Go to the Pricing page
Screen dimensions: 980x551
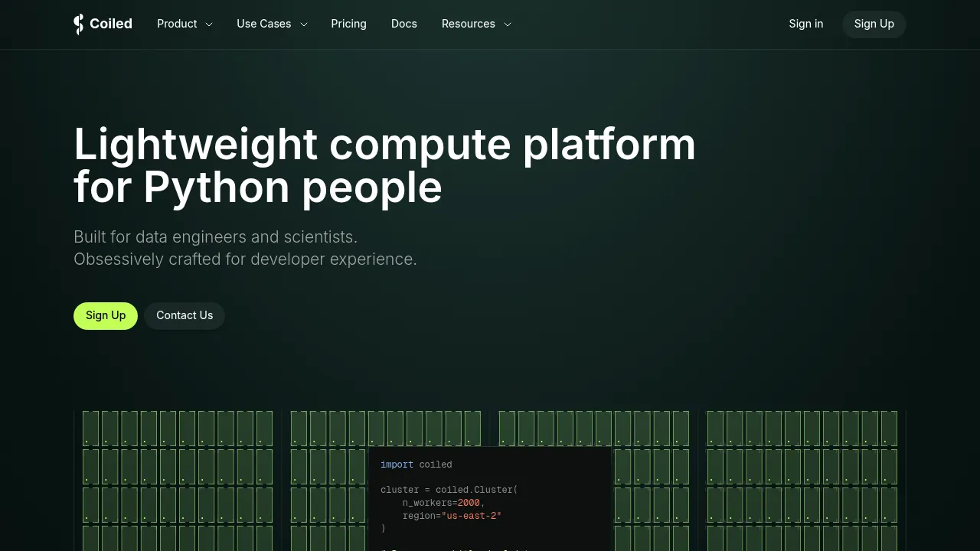pos(348,24)
